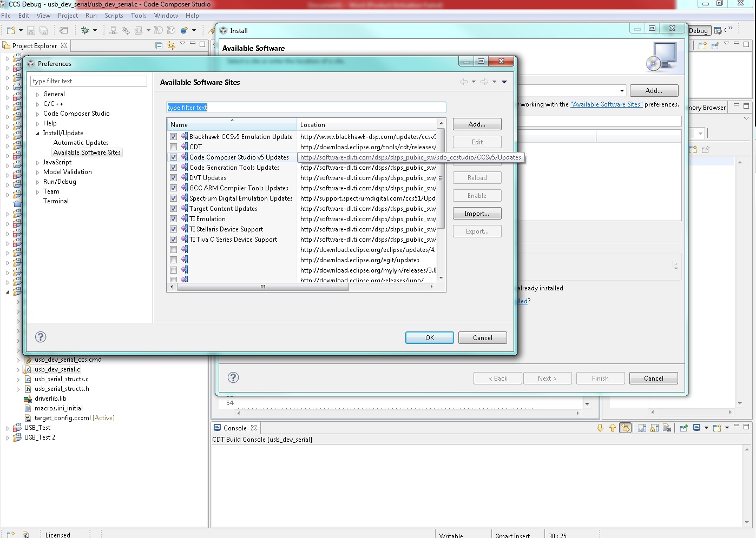
Task: Click Open Console icon
Action: (x=717, y=428)
